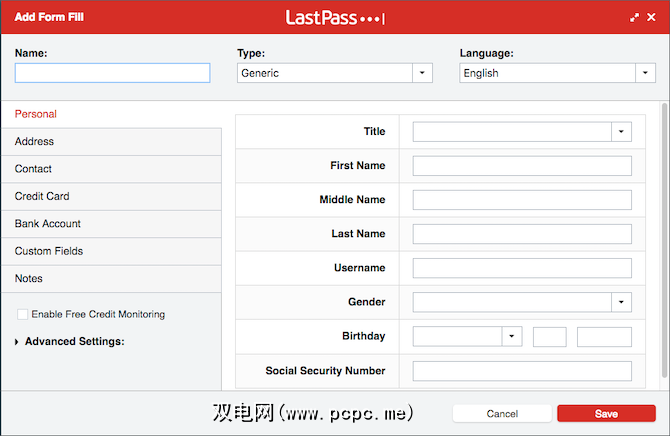Close the Add Form Fill dialog

coord(651,17)
